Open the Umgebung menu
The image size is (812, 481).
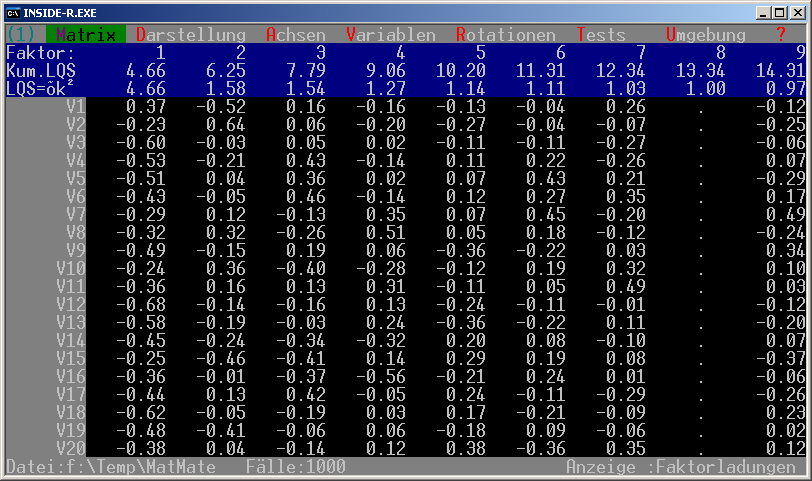pyautogui.click(x=706, y=35)
